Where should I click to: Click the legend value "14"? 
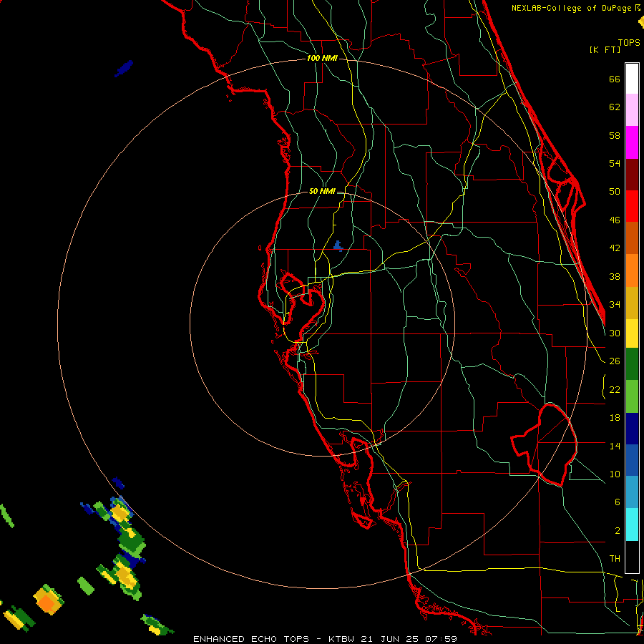tap(615, 446)
